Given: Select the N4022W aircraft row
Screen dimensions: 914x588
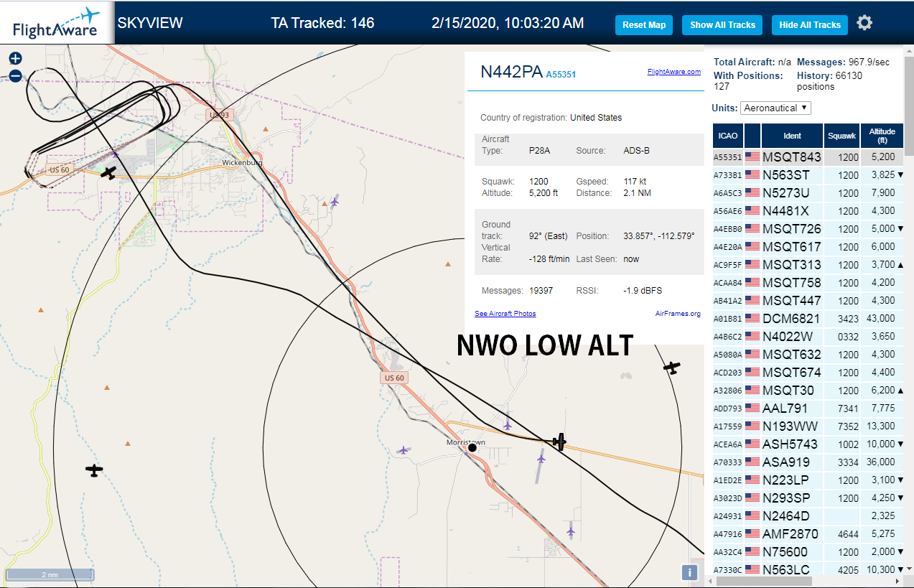Looking at the screenshot, I should coord(808,337).
